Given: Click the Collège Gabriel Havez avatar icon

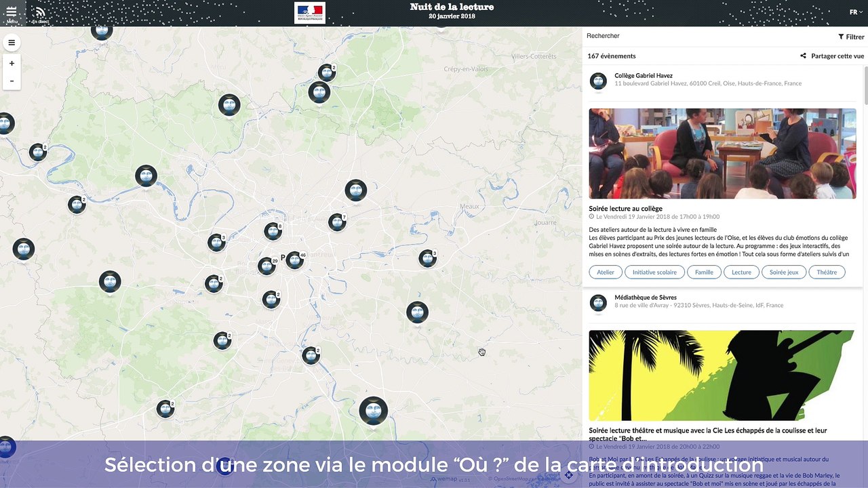Looking at the screenshot, I should tap(598, 81).
